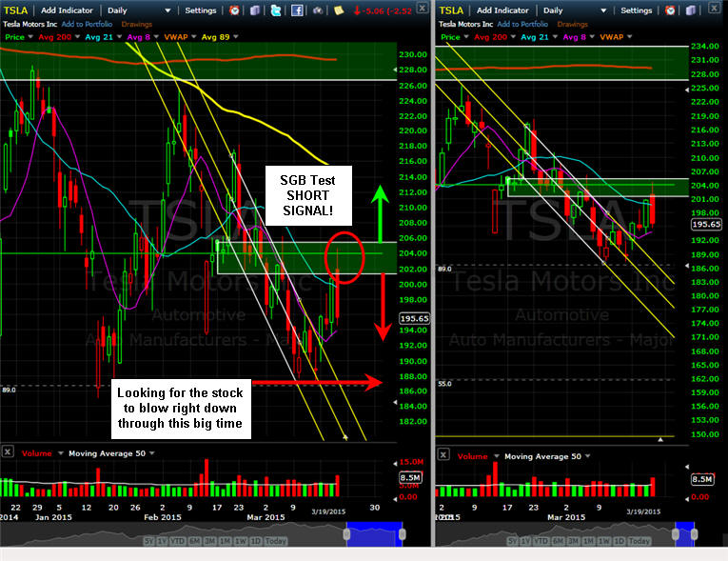Select 1D range in left chart
Screen dimensions: 728x561
click(x=255, y=541)
